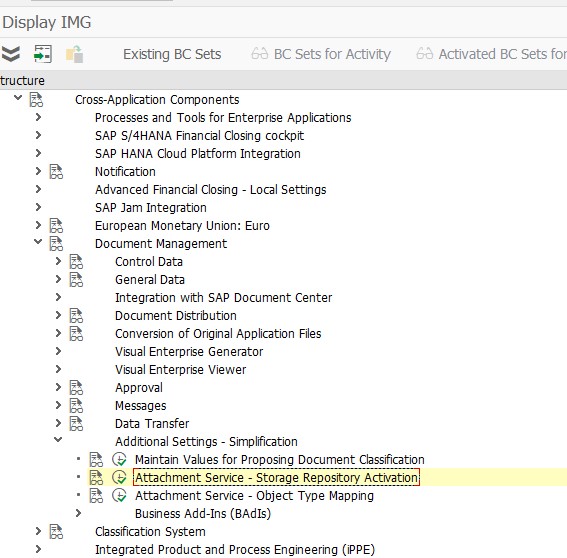The width and height of the screenshot is (567, 558).
Task: Click the Expand All double-chevron toolbar icon
Action: pos(10,54)
